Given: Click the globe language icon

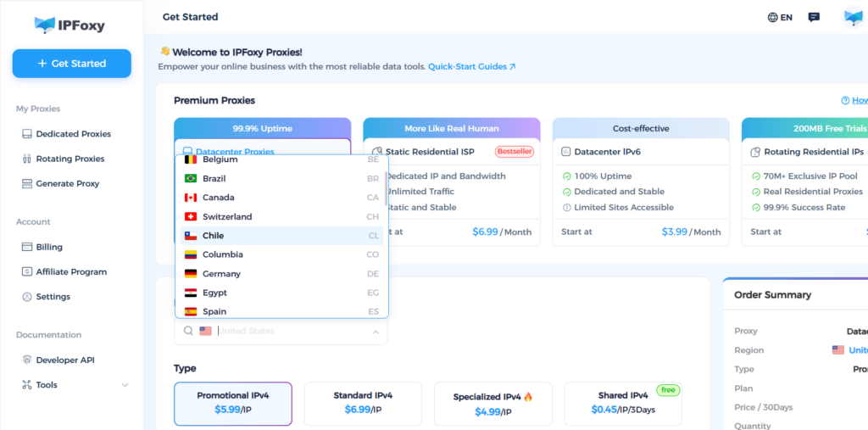Looking at the screenshot, I should coord(772,17).
